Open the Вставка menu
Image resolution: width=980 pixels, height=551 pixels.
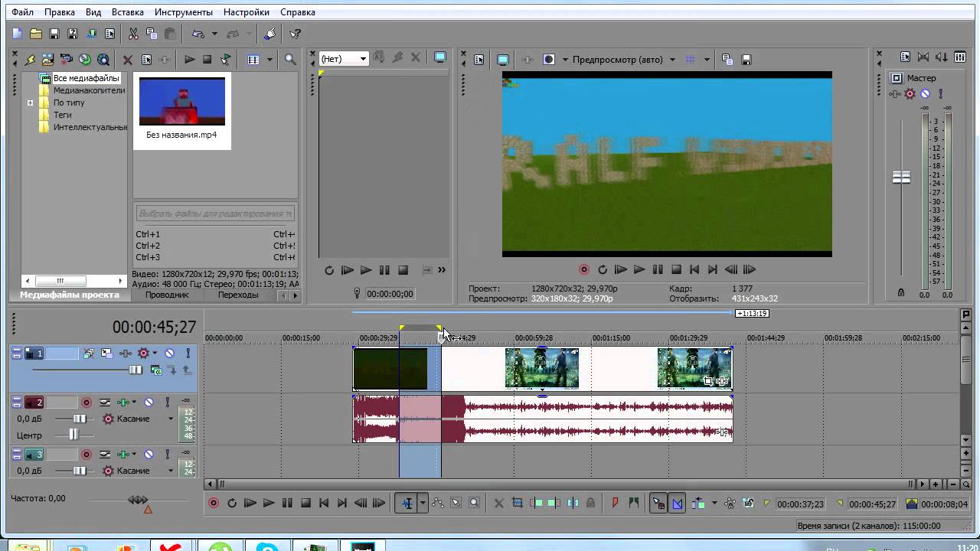pyautogui.click(x=127, y=12)
